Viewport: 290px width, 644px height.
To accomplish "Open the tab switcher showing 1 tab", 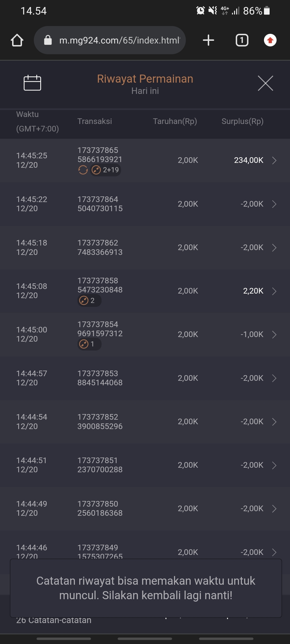I will (242, 41).
